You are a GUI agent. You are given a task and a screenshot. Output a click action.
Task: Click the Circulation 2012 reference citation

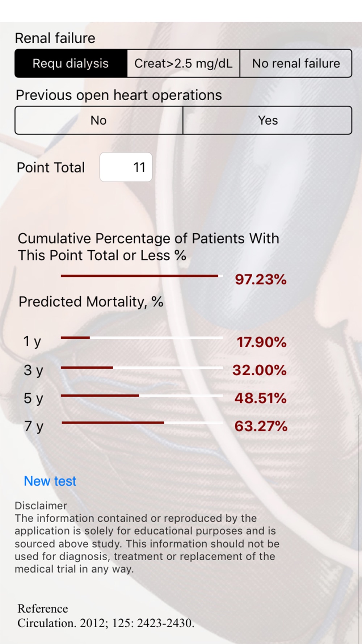pos(106,623)
